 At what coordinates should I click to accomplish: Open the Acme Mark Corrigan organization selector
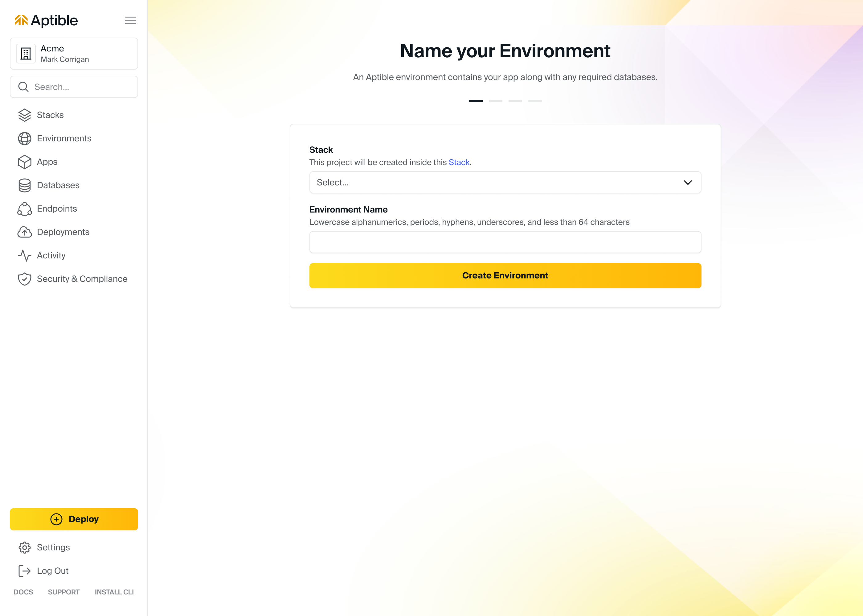(74, 54)
